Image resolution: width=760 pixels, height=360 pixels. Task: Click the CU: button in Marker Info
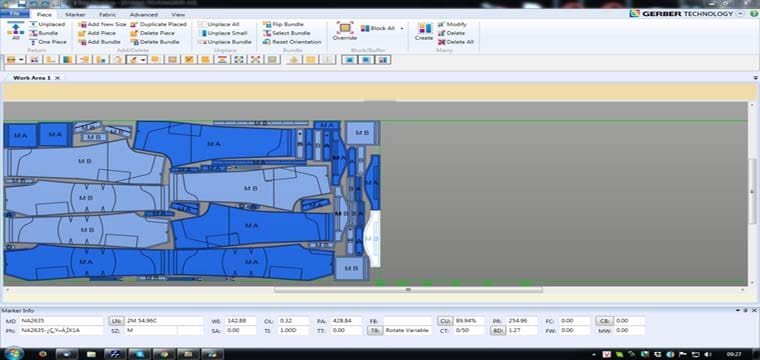pos(444,321)
